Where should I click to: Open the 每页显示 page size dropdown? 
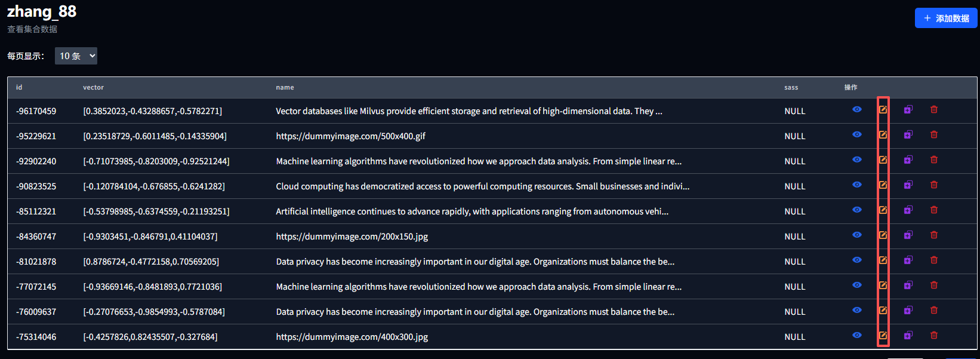(x=76, y=56)
